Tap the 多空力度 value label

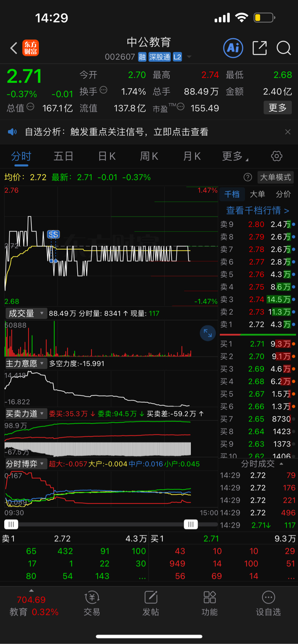coord(77,363)
